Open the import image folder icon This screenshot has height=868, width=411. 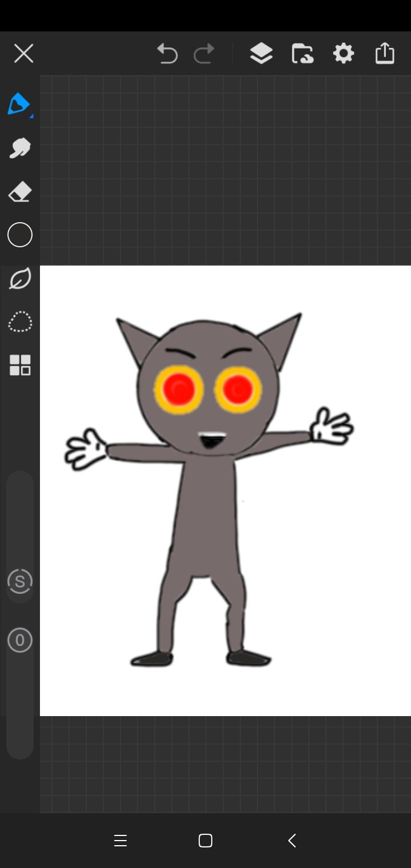[302, 54]
